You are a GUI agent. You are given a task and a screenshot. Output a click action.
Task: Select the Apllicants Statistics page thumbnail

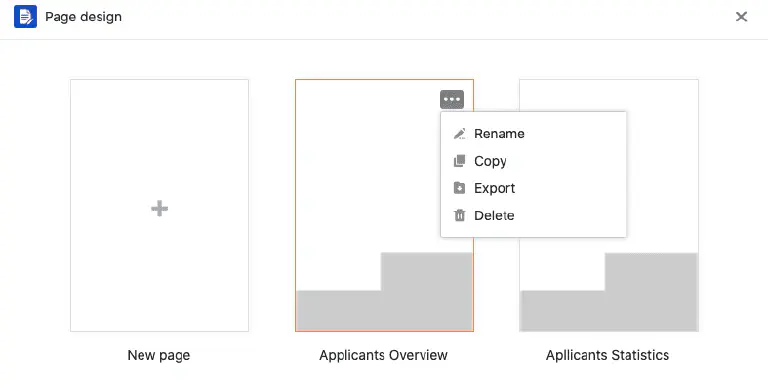609,205
